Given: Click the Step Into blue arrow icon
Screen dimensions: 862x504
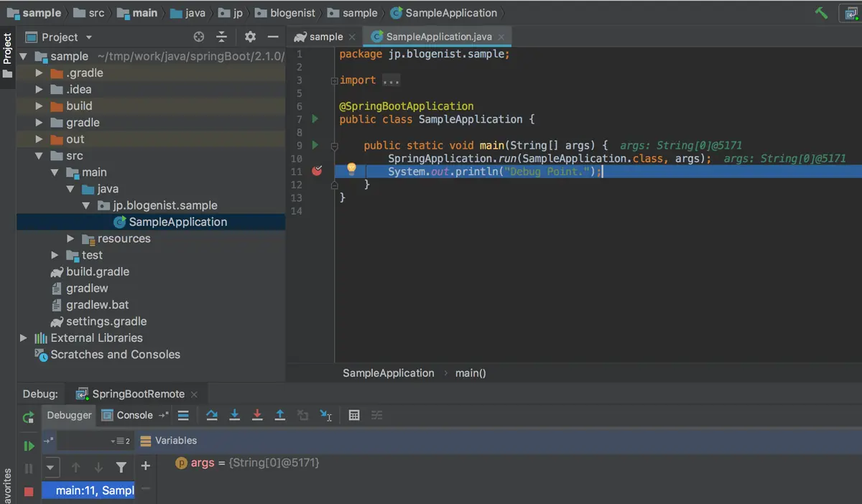Looking at the screenshot, I should (x=234, y=415).
